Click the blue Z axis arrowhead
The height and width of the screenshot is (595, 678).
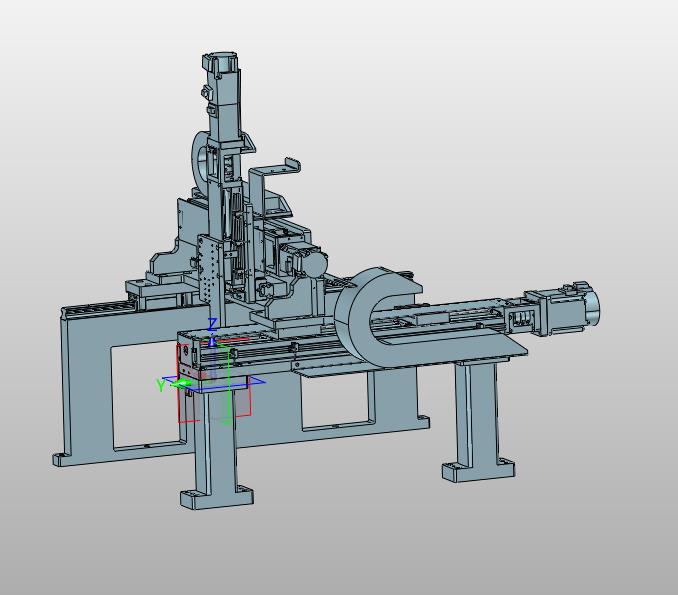[x=211, y=341]
